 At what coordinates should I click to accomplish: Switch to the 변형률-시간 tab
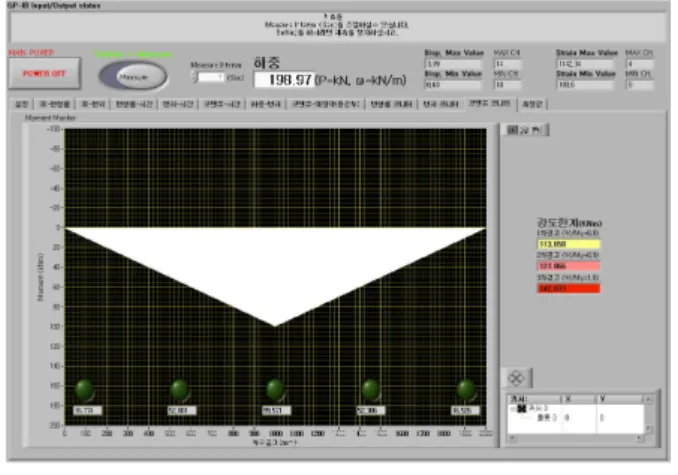134,104
